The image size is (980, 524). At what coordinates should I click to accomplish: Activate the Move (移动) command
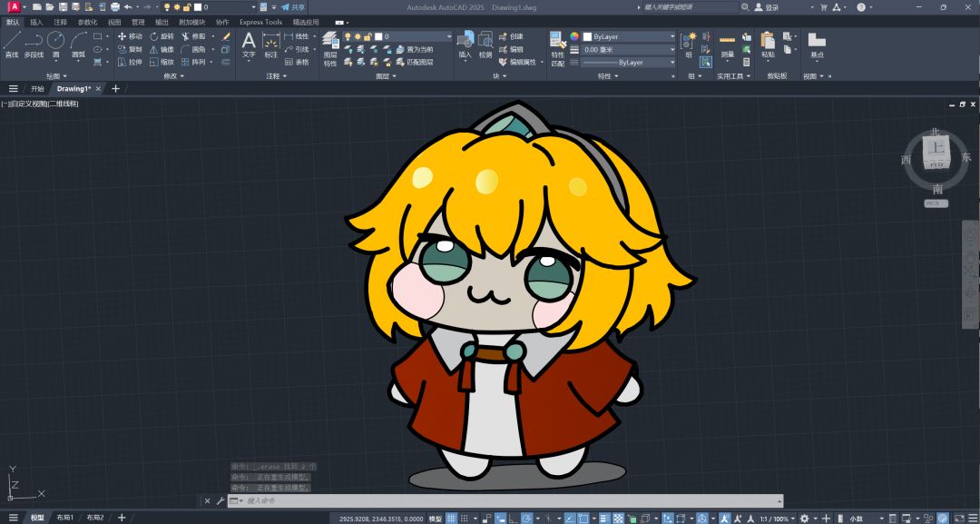[130, 36]
